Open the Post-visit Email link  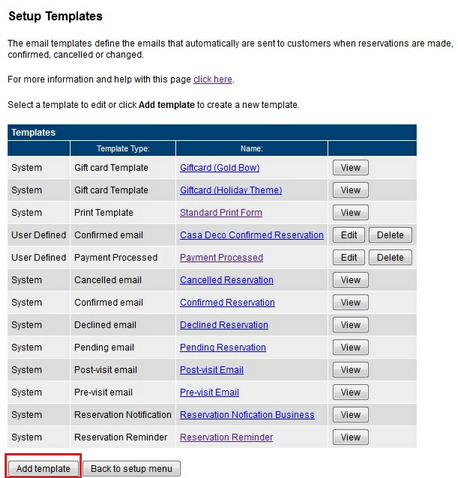[212, 370]
